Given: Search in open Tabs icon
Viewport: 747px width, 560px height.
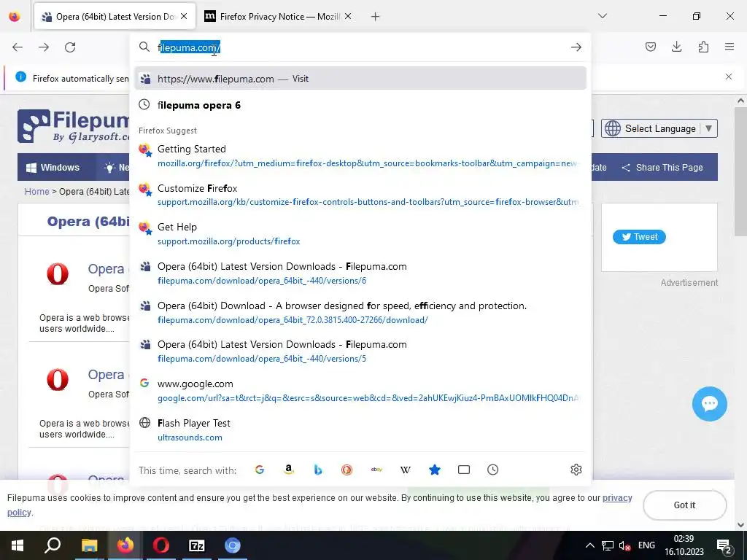Looking at the screenshot, I should click(463, 470).
